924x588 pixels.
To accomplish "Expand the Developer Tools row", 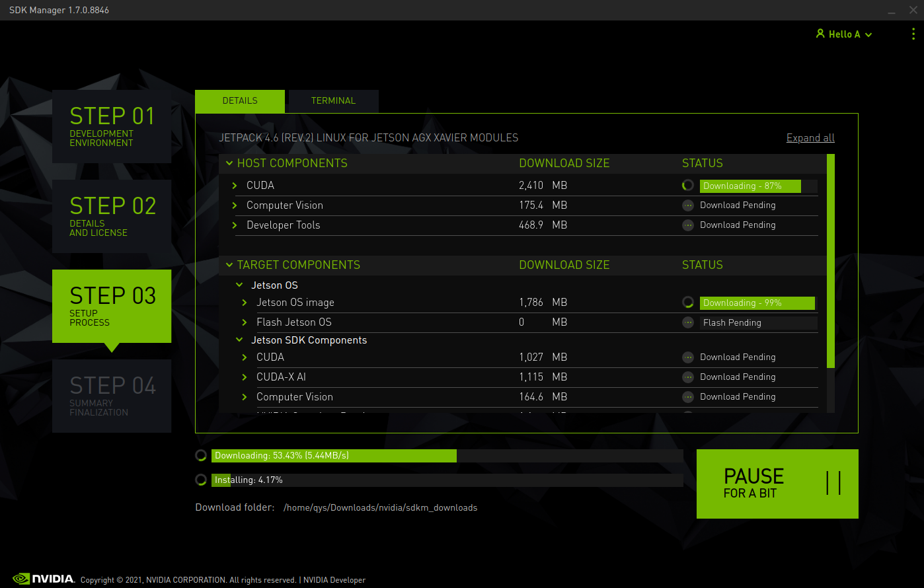I will 235,225.
